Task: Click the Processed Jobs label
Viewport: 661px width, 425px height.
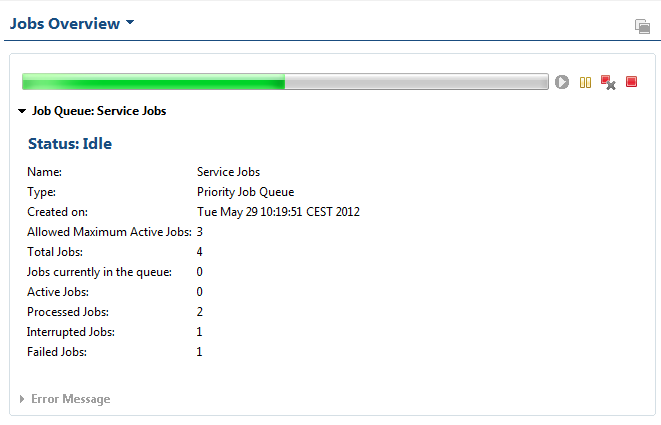Action: [67, 312]
